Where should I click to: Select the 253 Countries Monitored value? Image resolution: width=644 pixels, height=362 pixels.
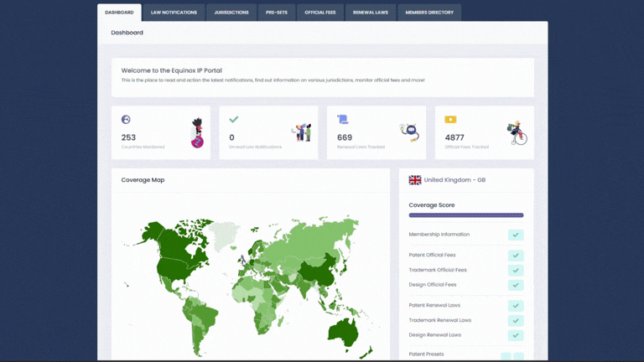point(128,137)
